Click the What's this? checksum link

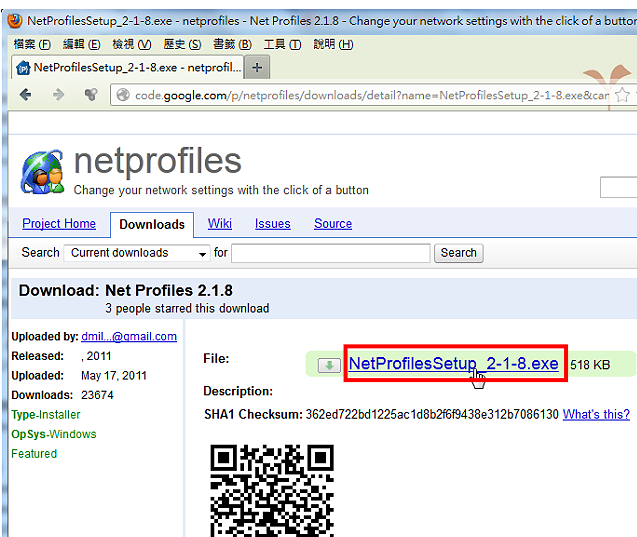tap(596, 414)
